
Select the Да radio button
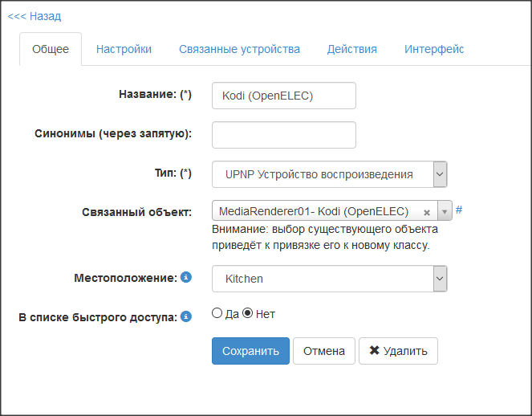217,313
